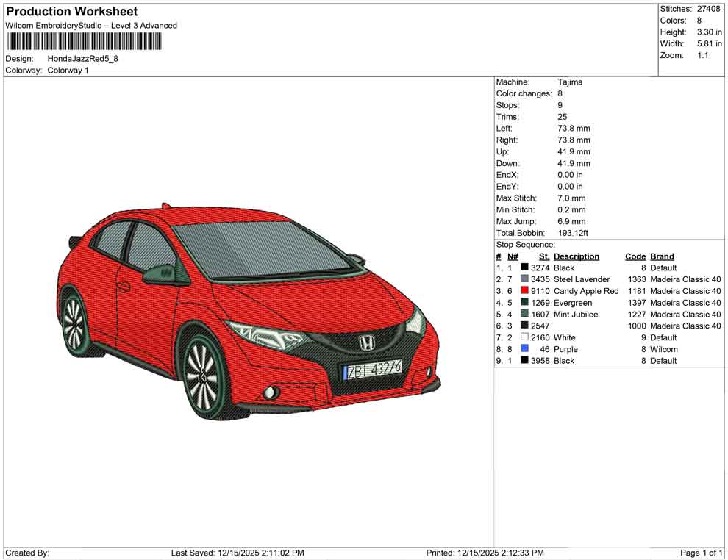Image resolution: width=728 pixels, height=560 pixels.
Task: Click the Candy Apple Red thread swatch
Action: (x=524, y=291)
